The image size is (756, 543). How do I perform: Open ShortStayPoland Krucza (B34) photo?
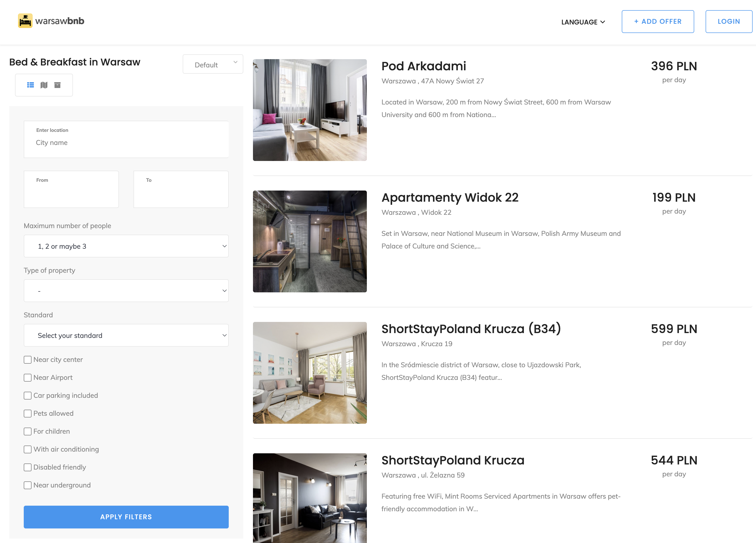click(x=310, y=373)
